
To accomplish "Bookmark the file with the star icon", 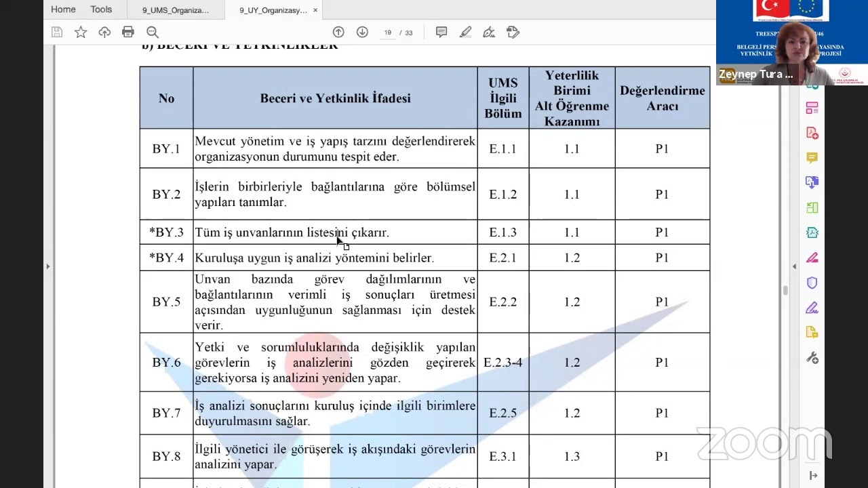I will pyautogui.click(x=81, y=32).
